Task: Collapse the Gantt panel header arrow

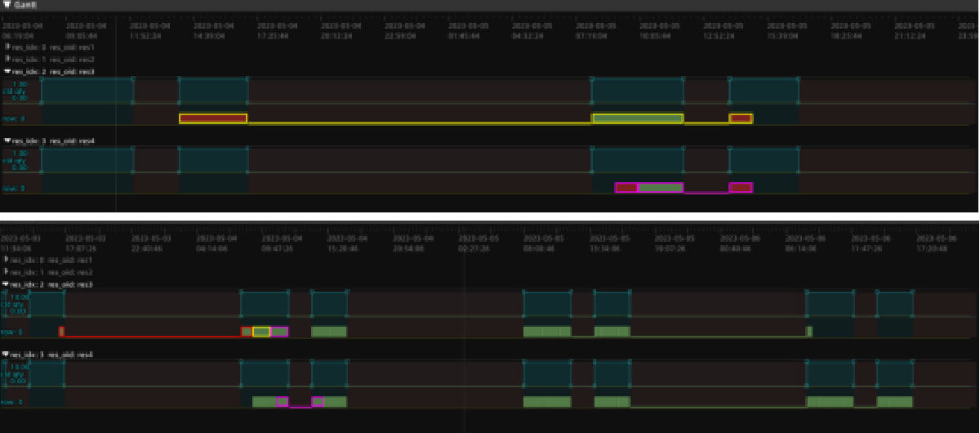Action: coord(7,5)
